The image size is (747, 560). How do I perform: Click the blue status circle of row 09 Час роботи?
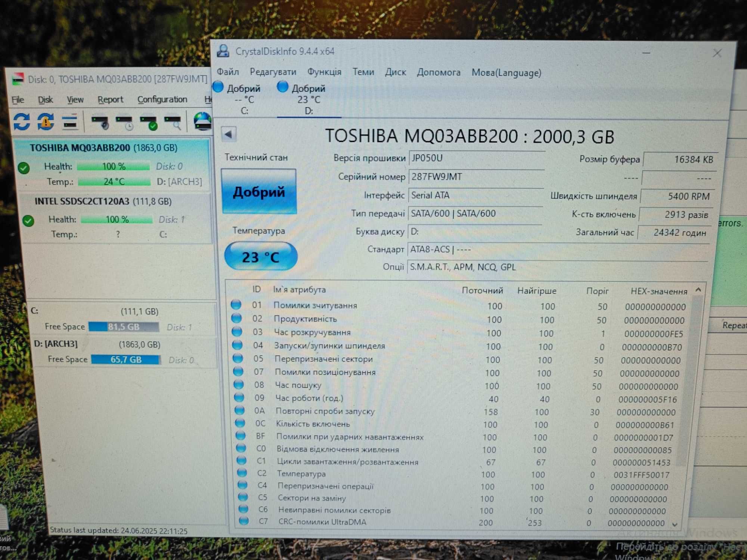pos(239,397)
